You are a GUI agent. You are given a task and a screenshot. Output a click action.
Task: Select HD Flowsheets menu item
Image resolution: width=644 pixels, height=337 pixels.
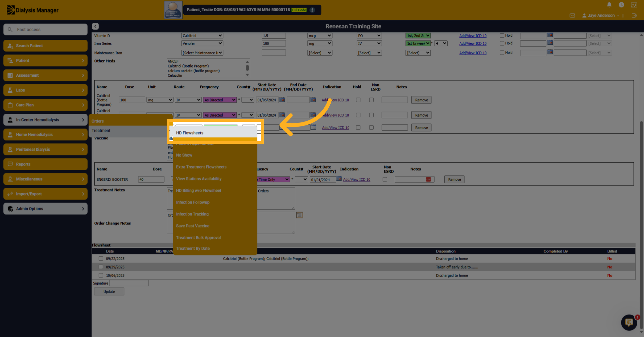[x=215, y=133]
